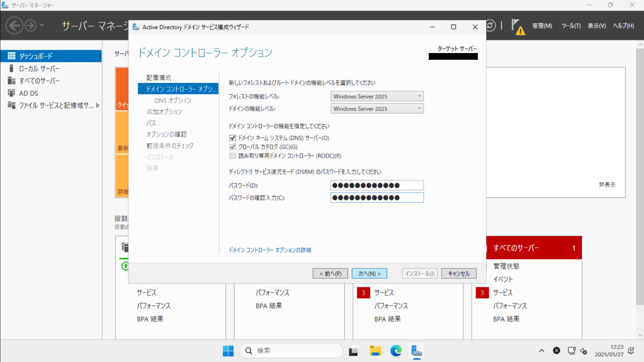Minimize the AD DS configuration wizard

[432, 27]
